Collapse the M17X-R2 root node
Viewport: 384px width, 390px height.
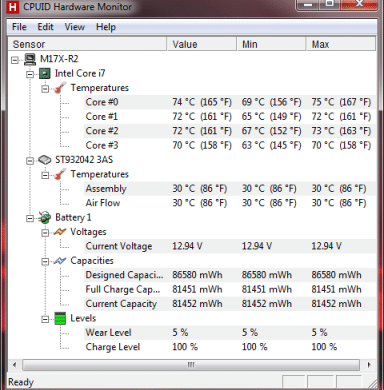(x=15, y=60)
